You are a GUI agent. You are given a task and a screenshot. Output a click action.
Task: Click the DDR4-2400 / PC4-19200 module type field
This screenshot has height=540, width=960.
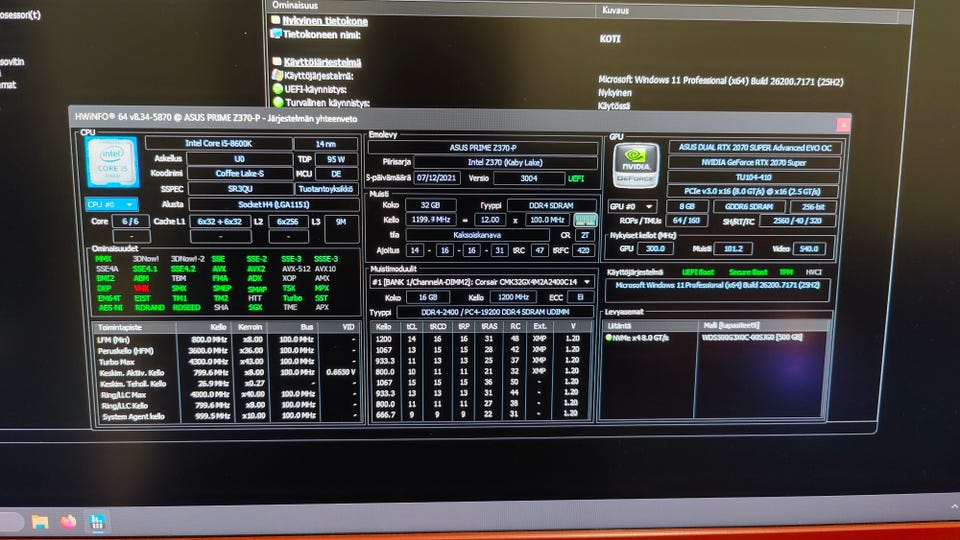(495, 312)
